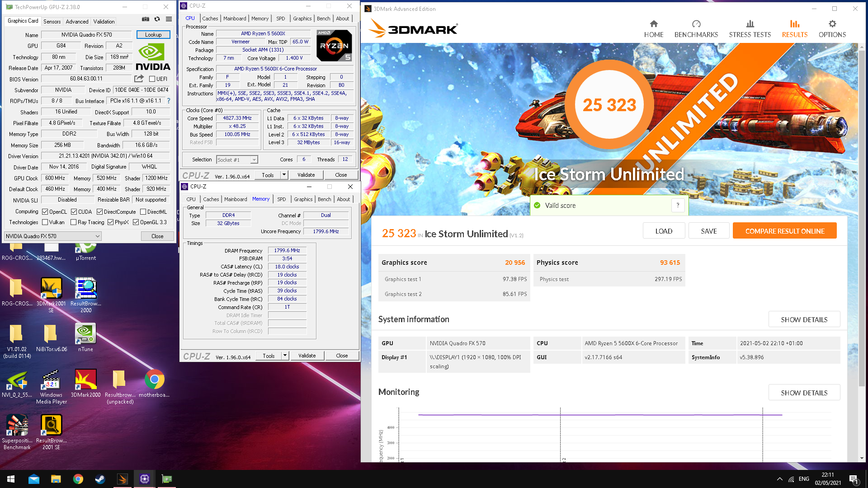The height and width of the screenshot is (488, 868).
Task: Click SAVE button in 3DMark
Action: pos(709,231)
